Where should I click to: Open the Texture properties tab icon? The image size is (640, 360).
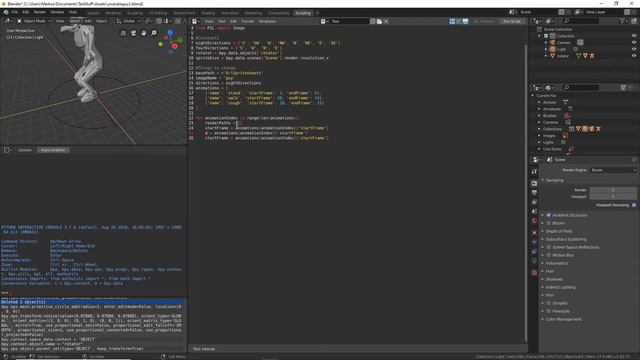click(x=534, y=272)
